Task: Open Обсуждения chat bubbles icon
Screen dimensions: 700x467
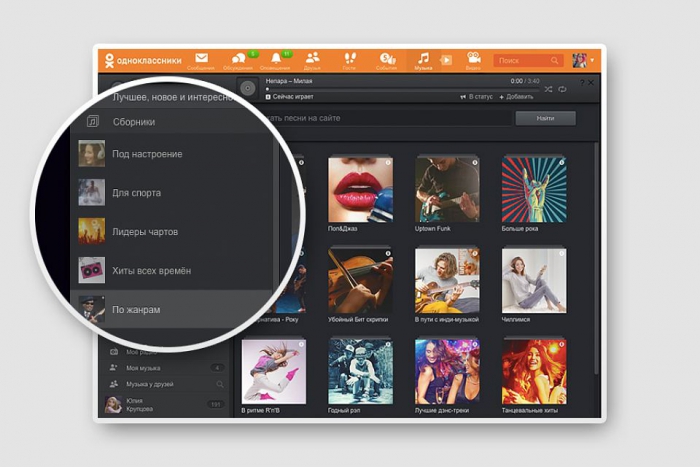Action: click(238, 58)
